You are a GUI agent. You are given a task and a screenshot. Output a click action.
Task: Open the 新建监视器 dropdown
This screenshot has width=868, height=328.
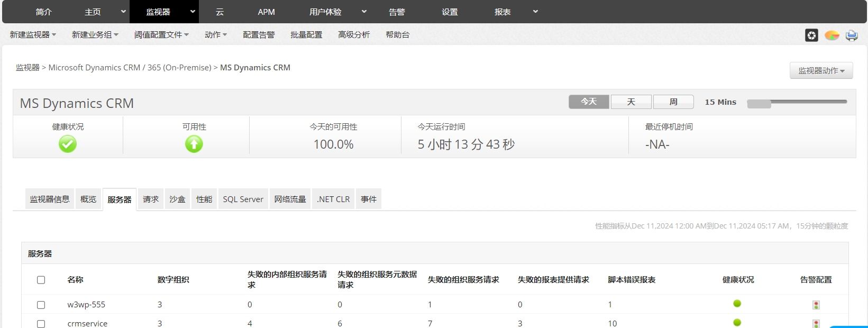pyautogui.click(x=33, y=35)
